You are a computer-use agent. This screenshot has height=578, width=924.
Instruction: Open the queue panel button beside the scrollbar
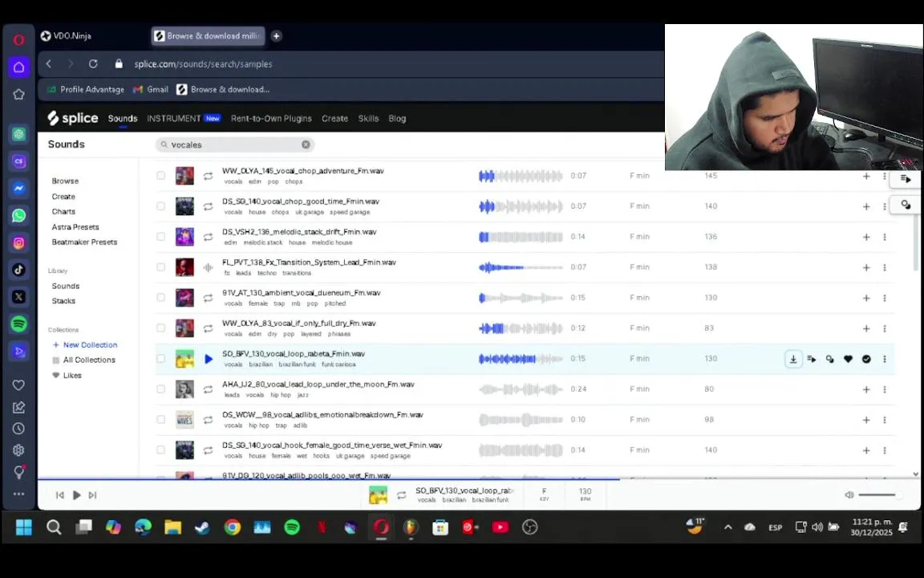click(906, 179)
